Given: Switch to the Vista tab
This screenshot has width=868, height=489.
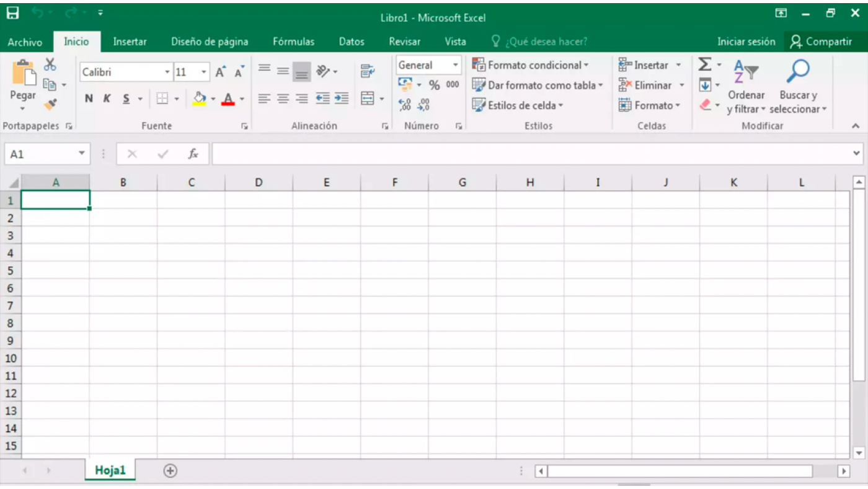Looking at the screenshot, I should 456,42.
